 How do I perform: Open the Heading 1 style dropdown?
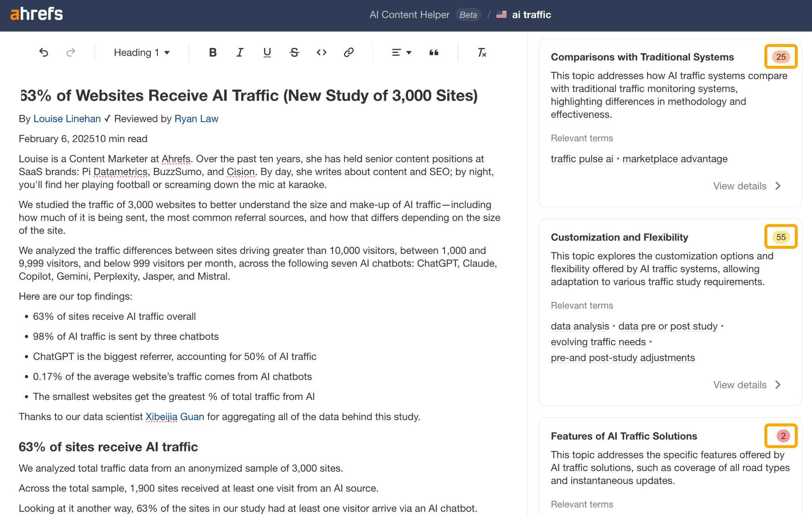[x=141, y=52]
